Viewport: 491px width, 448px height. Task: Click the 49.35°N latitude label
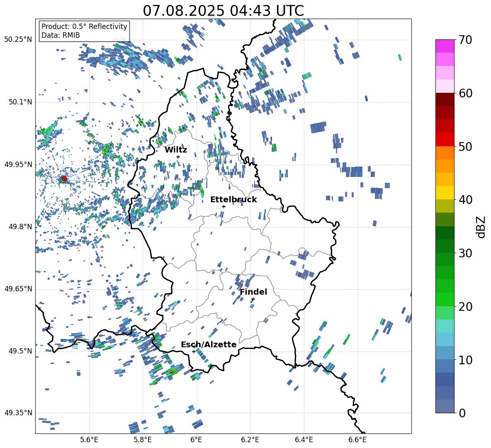tap(18, 413)
